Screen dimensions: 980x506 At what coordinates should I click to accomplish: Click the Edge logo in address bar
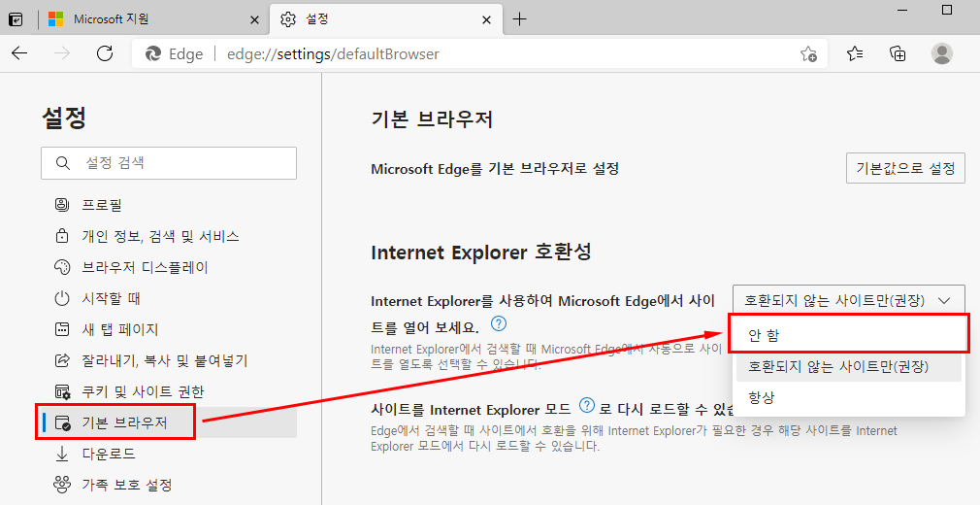tap(153, 54)
